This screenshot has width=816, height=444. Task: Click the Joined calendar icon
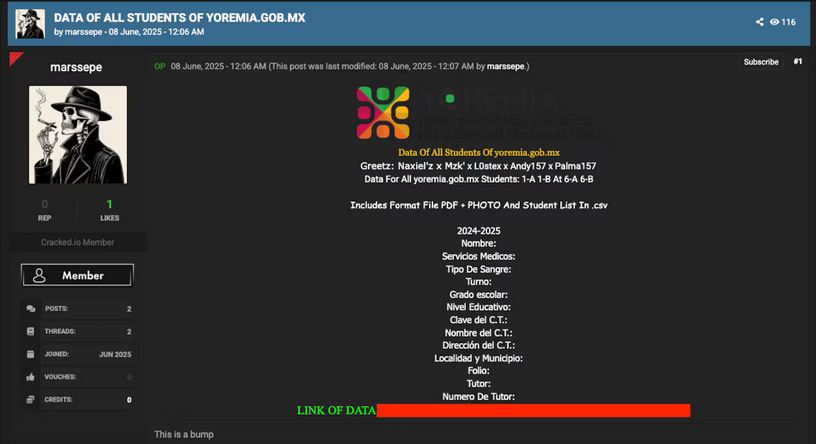pos(31,354)
